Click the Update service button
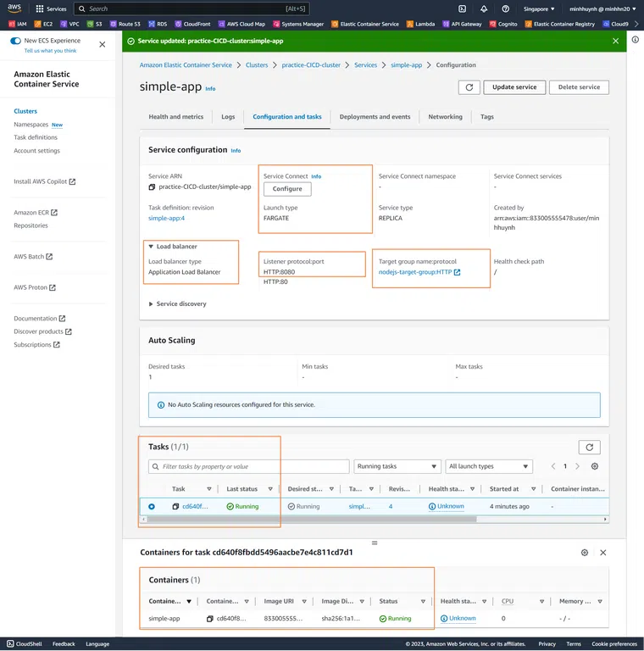 [x=514, y=87]
